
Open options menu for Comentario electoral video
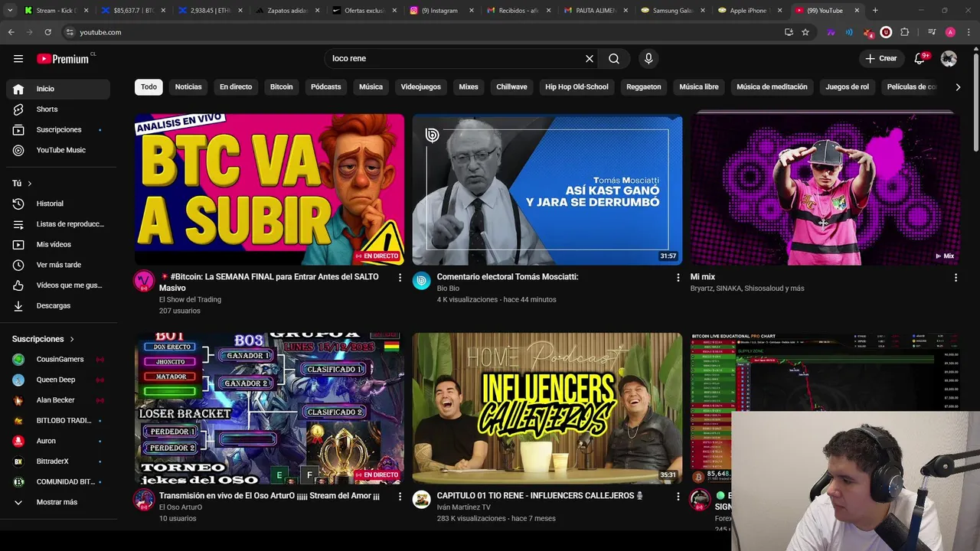[678, 277]
